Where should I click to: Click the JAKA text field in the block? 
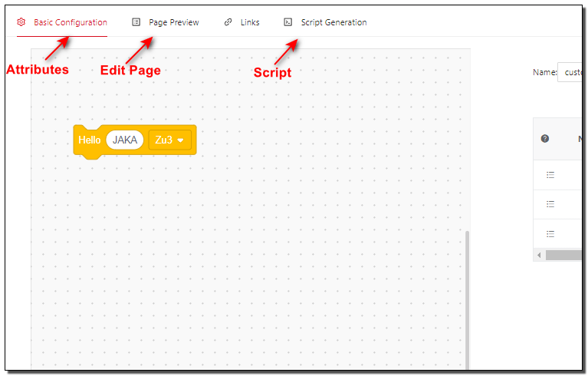124,140
